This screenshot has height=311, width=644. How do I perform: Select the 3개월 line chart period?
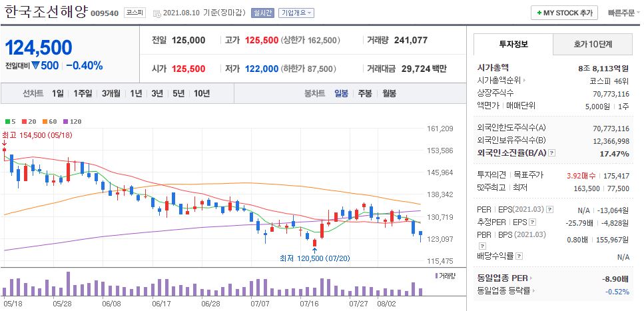click(111, 94)
